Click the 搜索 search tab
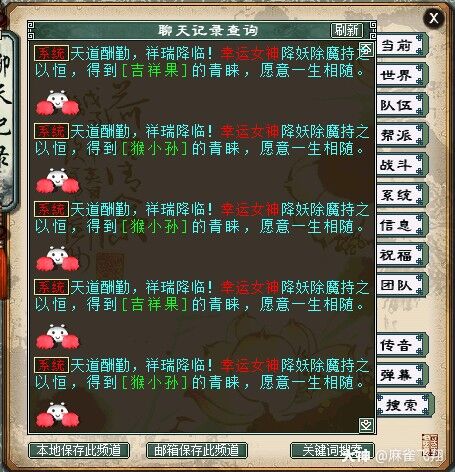 [404, 405]
